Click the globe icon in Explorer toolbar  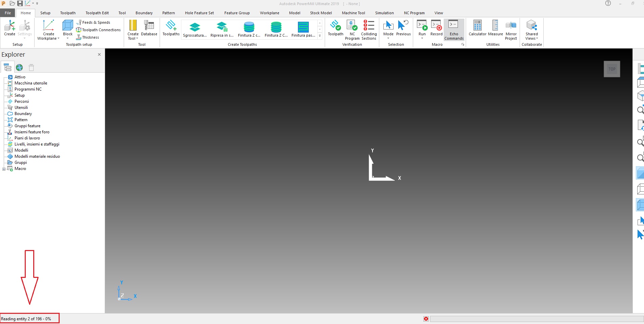[x=19, y=68]
